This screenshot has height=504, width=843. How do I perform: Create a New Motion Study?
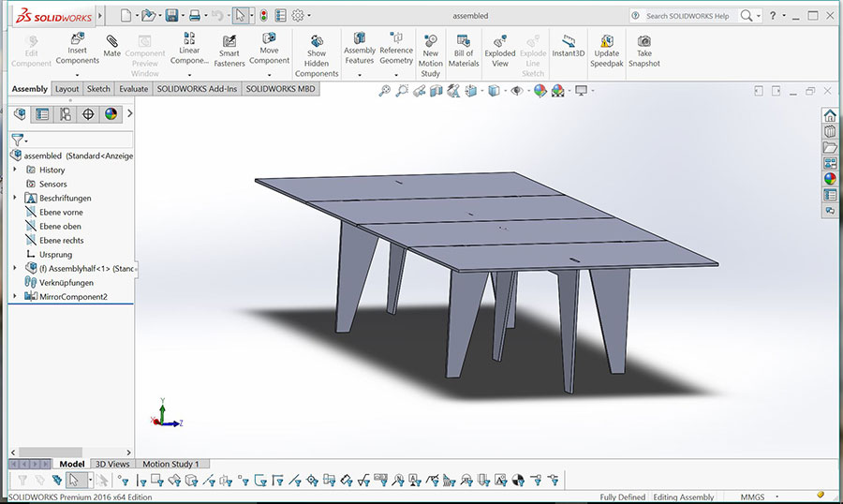coord(430,55)
